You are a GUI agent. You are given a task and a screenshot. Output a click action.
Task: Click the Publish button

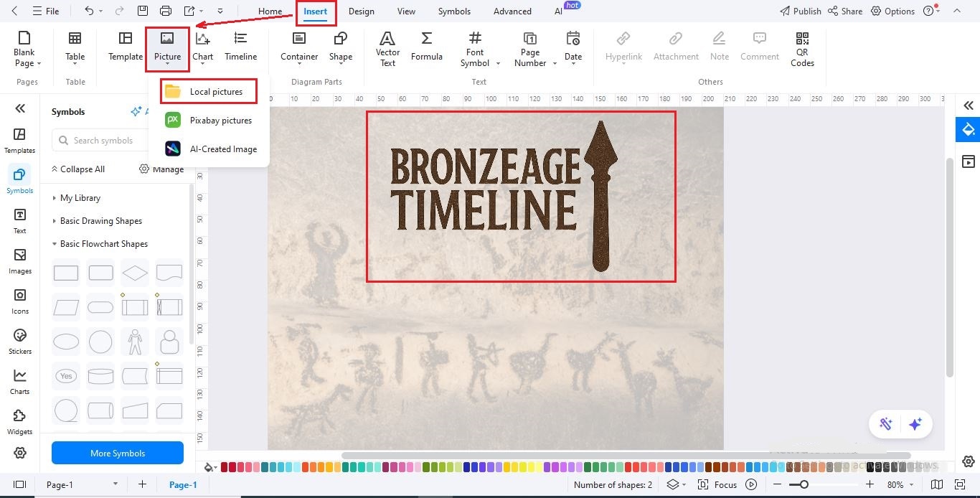[x=800, y=11]
